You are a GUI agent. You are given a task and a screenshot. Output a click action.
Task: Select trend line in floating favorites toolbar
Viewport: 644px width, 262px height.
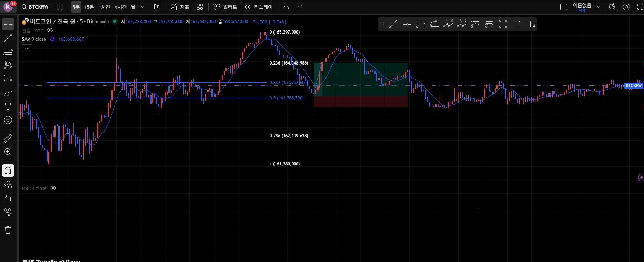pyautogui.click(x=393, y=24)
